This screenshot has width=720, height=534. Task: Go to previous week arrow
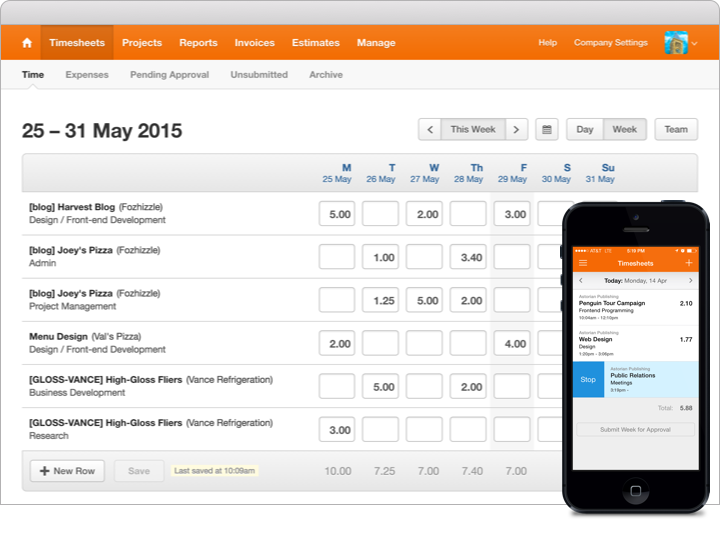click(430, 129)
